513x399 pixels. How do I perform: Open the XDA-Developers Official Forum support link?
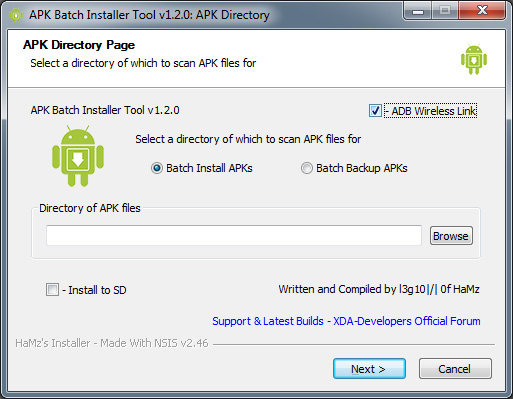coord(346,321)
